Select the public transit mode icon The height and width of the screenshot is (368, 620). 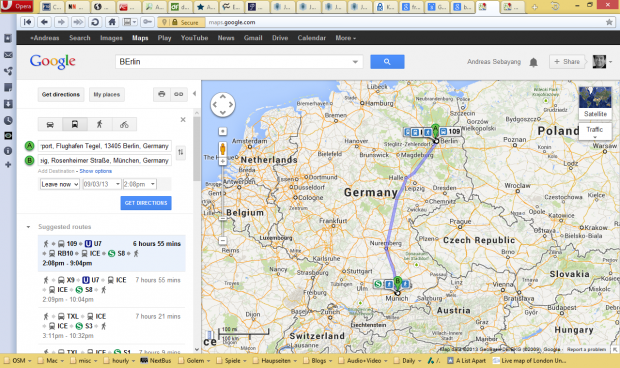75,125
